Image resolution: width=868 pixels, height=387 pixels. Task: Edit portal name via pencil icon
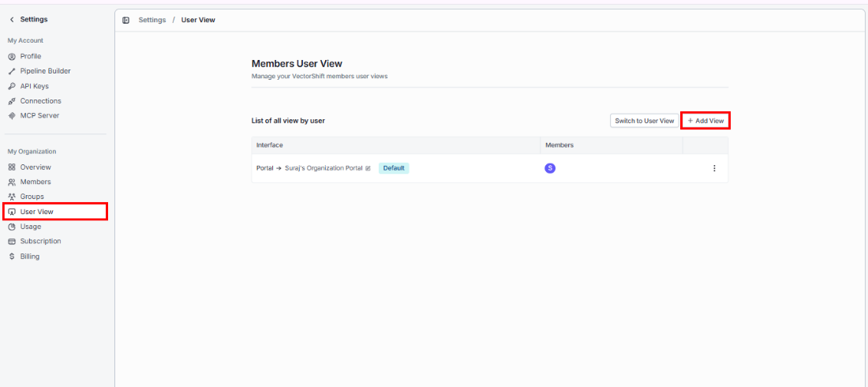point(369,168)
